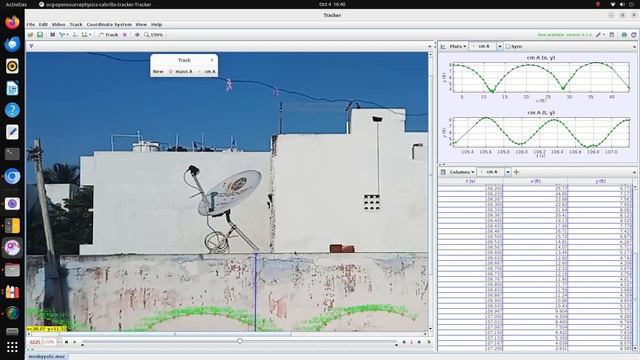Screen dimensions: 640x360
Task: Click the Track control button in the toolbar
Action: (109, 35)
